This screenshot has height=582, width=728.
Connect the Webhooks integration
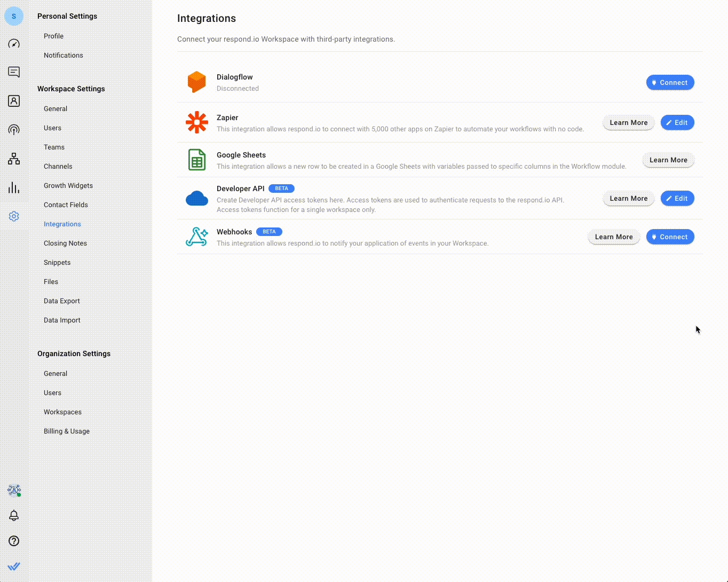tap(670, 237)
